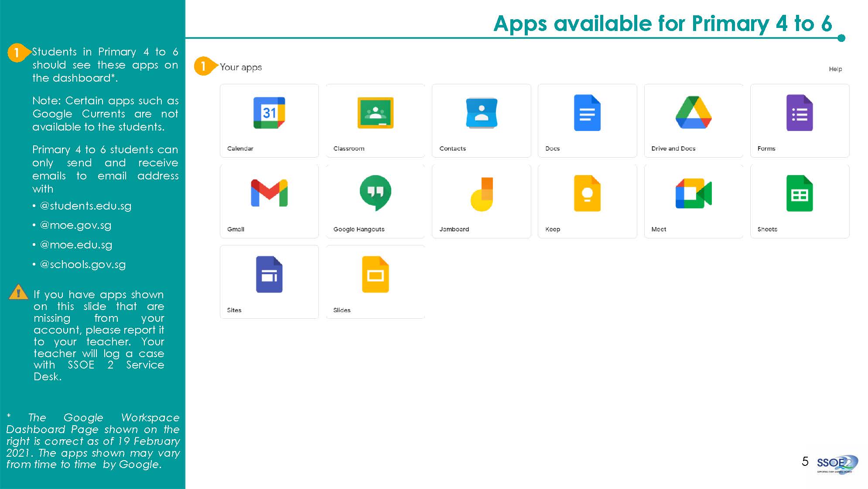Image resolution: width=868 pixels, height=489 pixels.
Task: Click the page number 5
Action: coord(805,461)
